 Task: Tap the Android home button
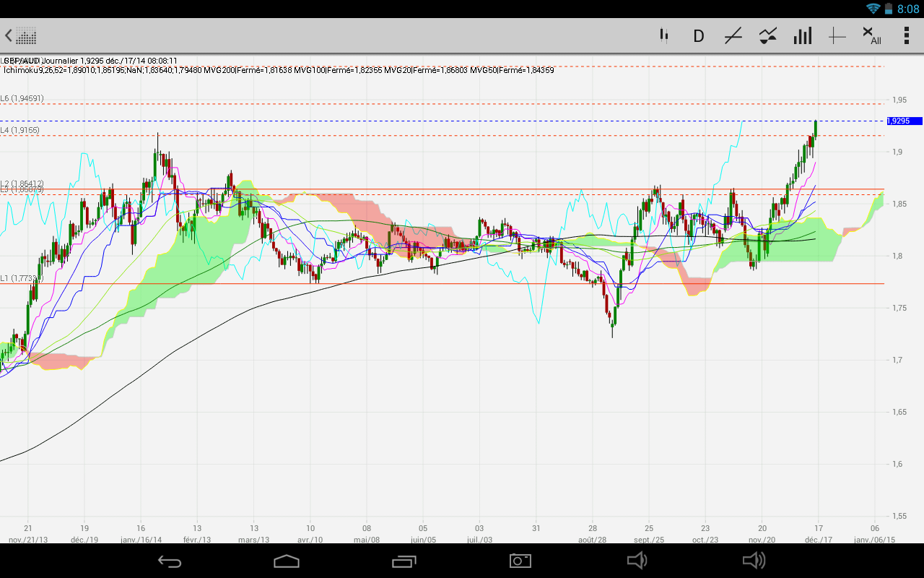287,561
